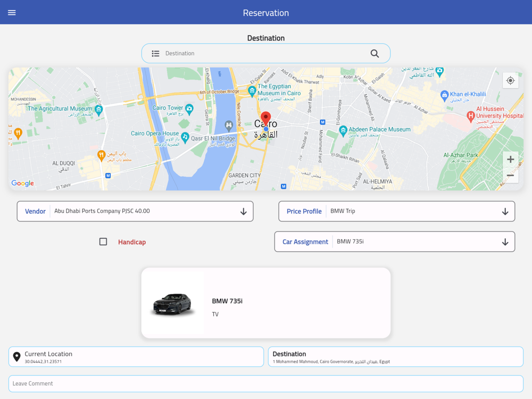Screen dimensions: 532x399
Task: Click the TV feature text on car card
Action: (x=215, y=314)
